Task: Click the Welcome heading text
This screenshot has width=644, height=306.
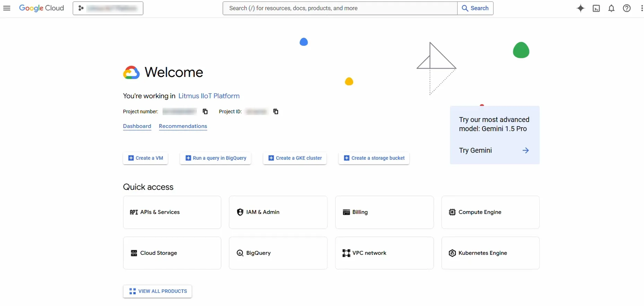Action: tap(174, 72)
